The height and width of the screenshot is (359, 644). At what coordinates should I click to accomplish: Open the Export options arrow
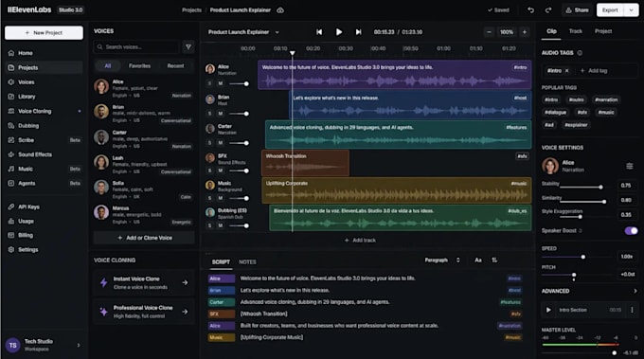point(631,9)
